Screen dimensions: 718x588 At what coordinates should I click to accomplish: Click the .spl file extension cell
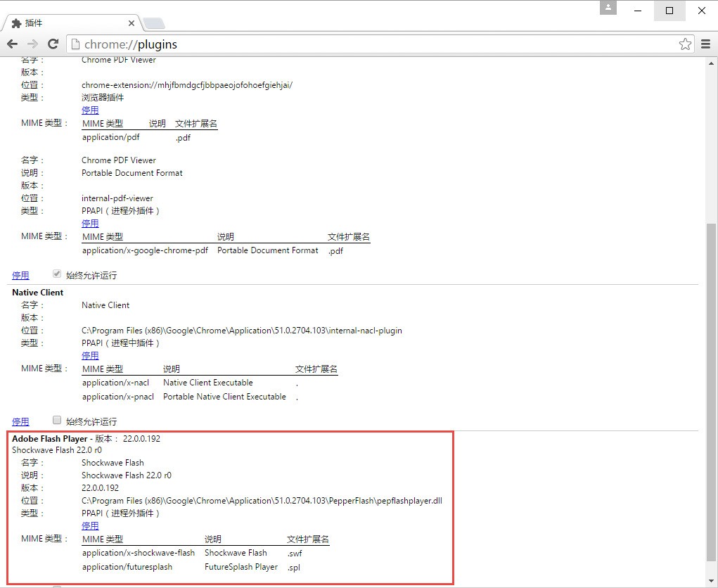pyautogui.click(x=293, y=568)
